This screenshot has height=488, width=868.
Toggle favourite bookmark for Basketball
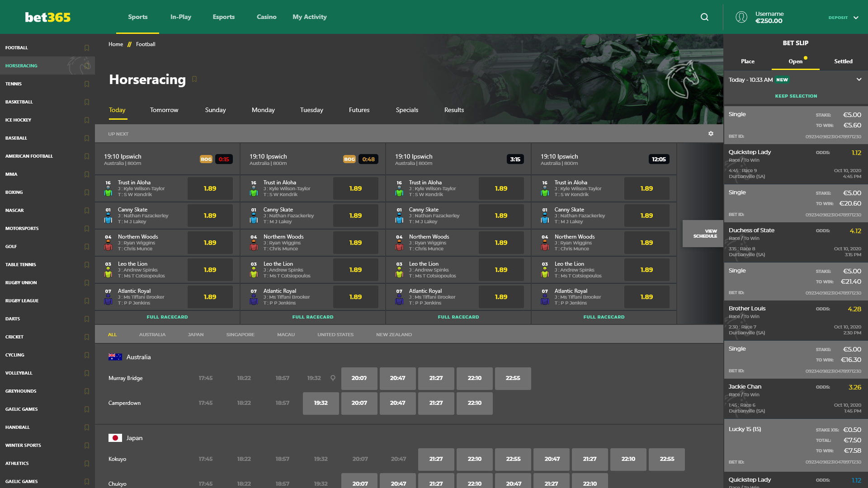pos(87,102)
